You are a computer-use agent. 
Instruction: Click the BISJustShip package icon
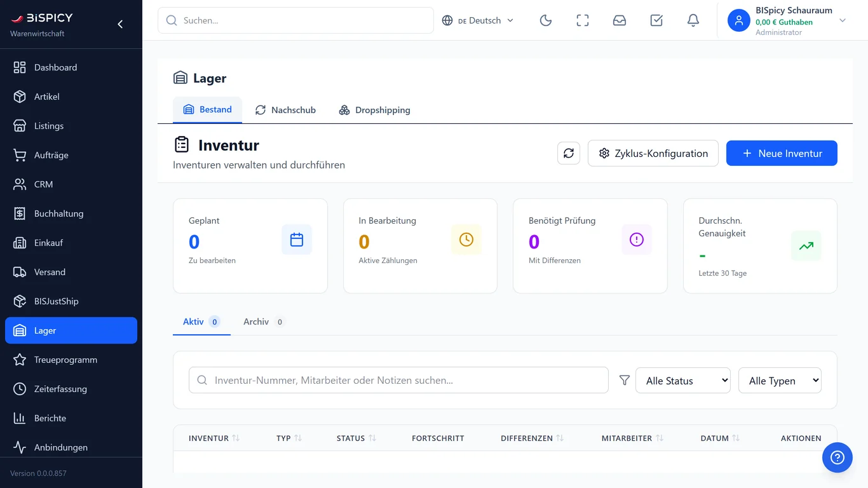20,301
